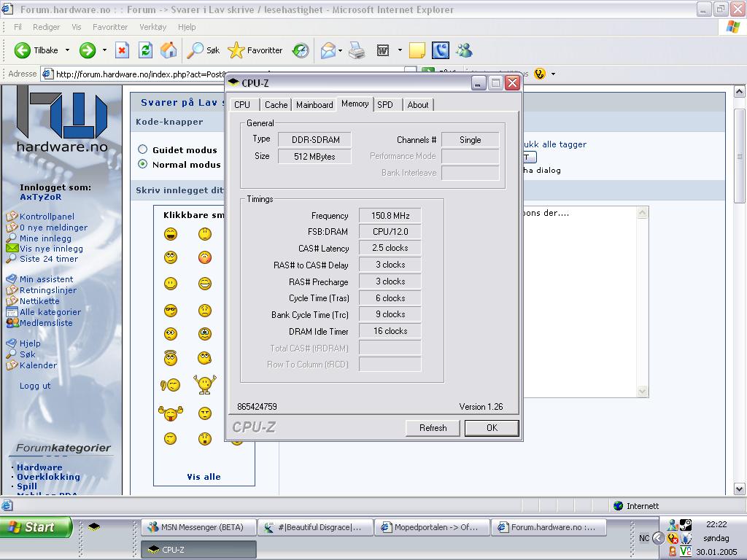Select Guidet modus radio button
The image size is (747, 560).
point(142,149)
